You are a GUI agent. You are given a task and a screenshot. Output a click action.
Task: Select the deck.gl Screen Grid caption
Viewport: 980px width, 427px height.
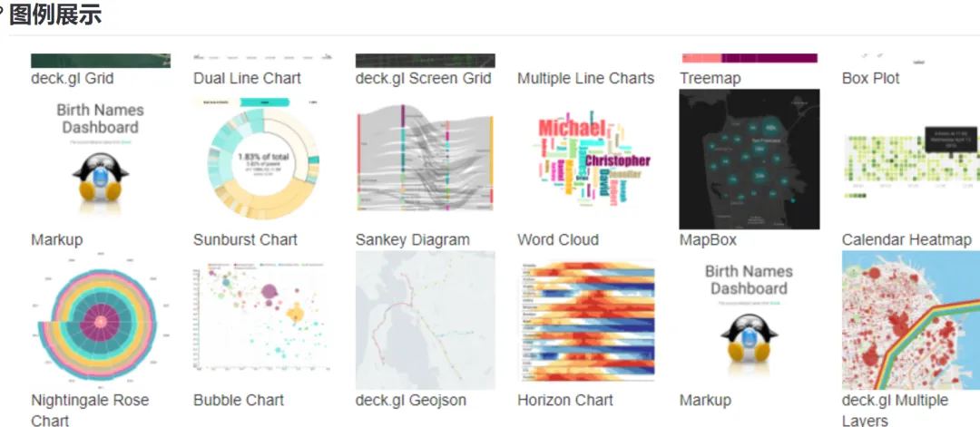pos(424,79)
